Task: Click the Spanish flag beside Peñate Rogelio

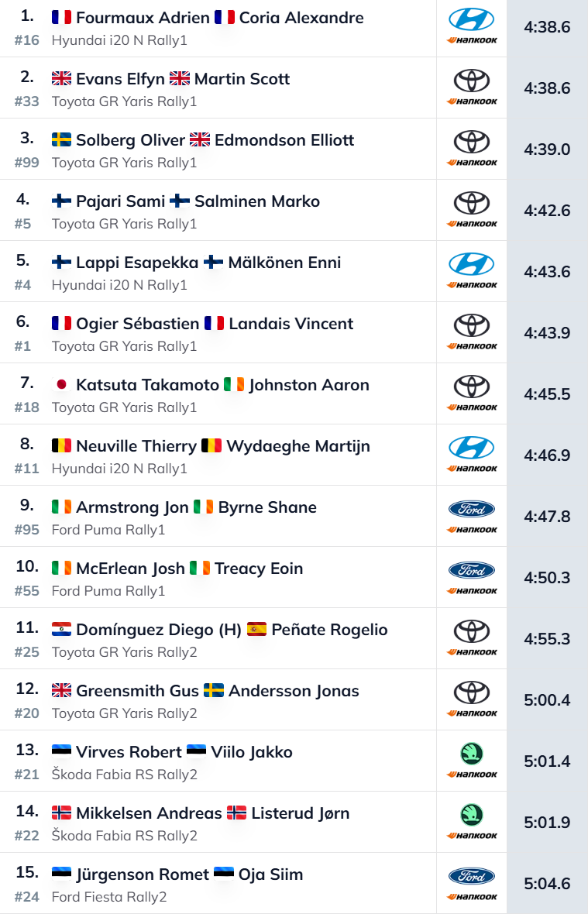Action: pyautogui.click(x=256, y=630)
